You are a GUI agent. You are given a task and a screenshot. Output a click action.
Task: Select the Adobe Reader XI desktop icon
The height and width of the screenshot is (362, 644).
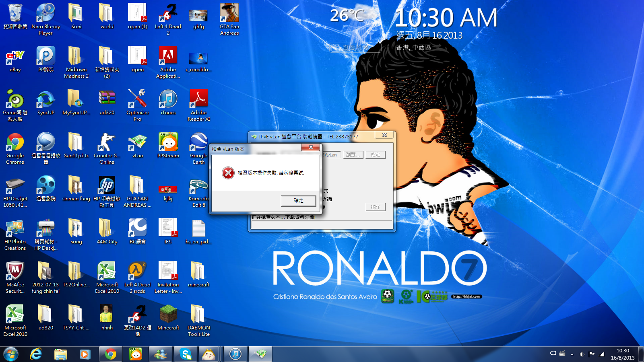(198, 99)
